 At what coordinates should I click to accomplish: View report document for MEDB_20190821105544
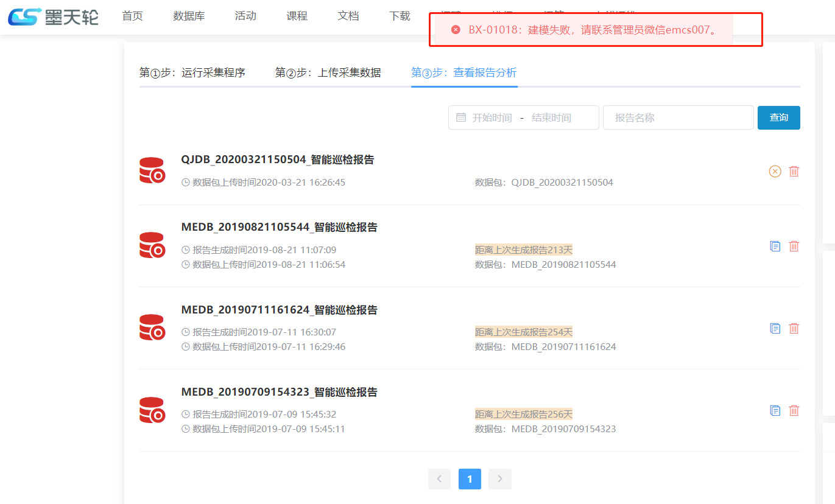[x=775, y=247]
